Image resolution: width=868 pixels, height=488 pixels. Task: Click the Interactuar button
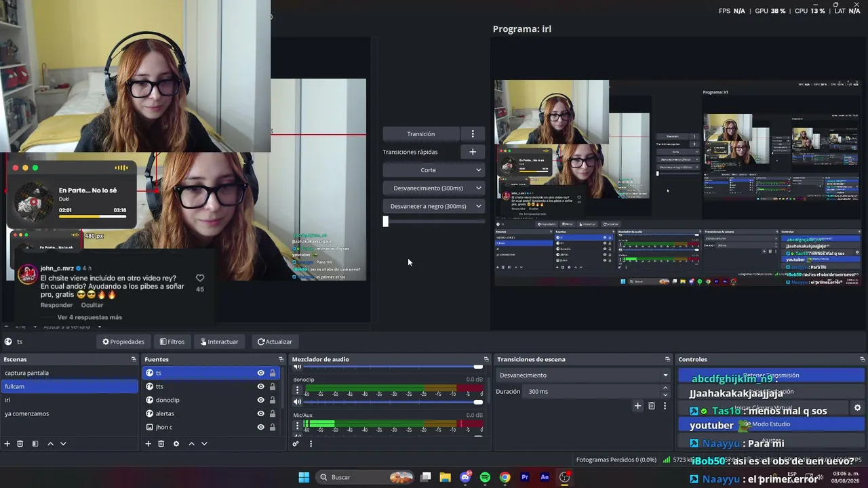pyautogui.click(x=219, y=342)
